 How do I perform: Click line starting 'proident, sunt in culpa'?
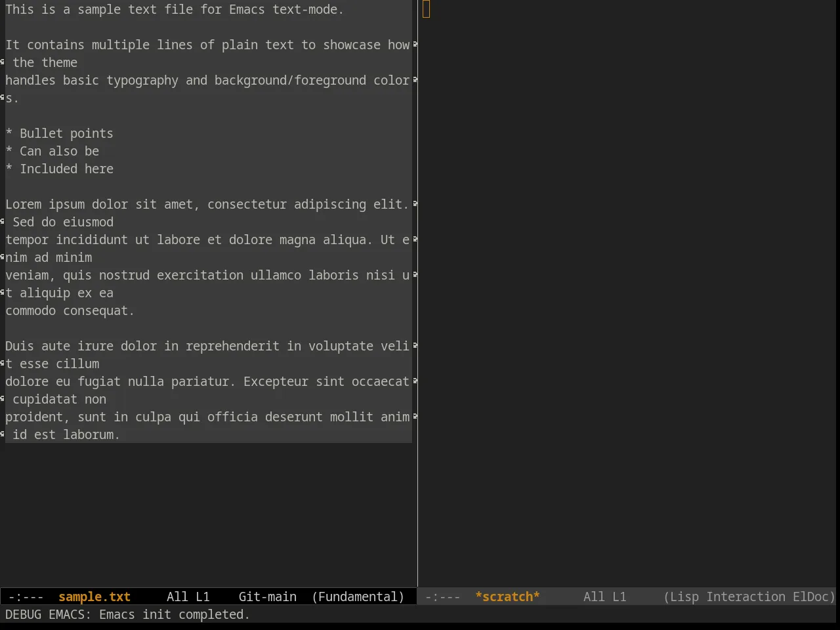207,417
